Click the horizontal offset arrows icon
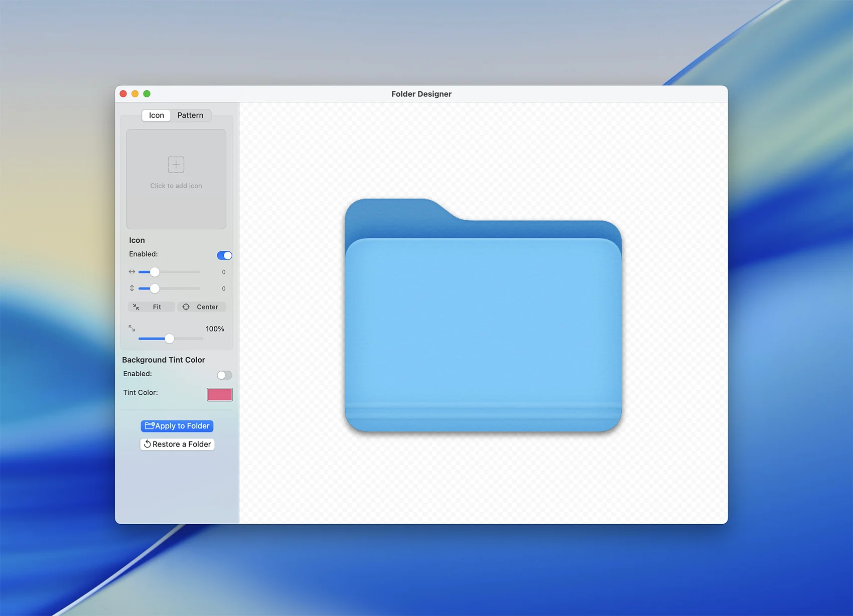Screen dimensions: 853x616 [132, 272]
